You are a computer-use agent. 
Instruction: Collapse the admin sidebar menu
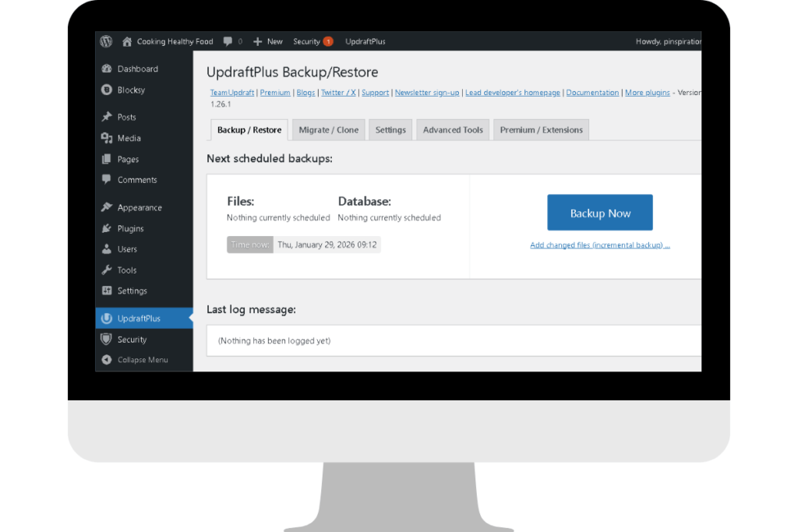tap(106, 359)
